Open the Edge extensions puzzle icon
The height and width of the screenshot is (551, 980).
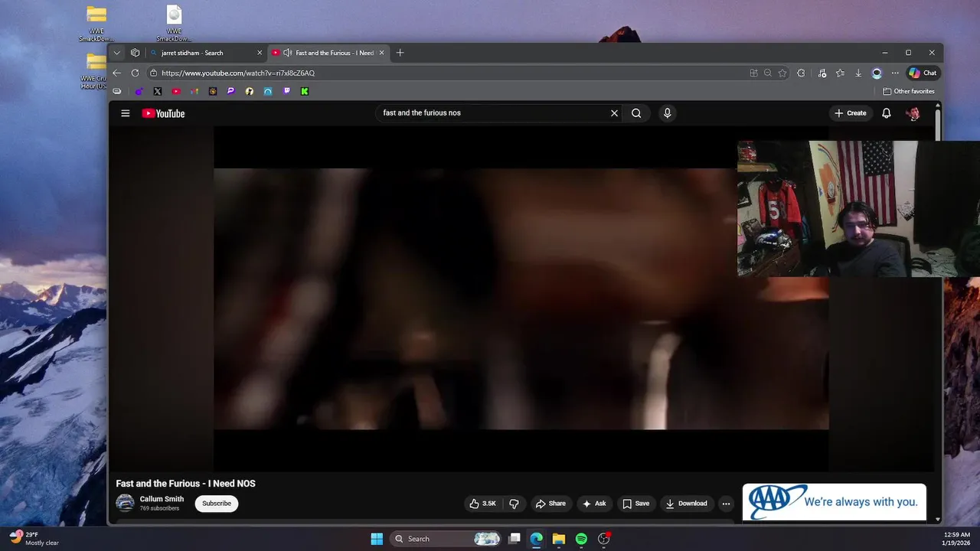[801, 73]
